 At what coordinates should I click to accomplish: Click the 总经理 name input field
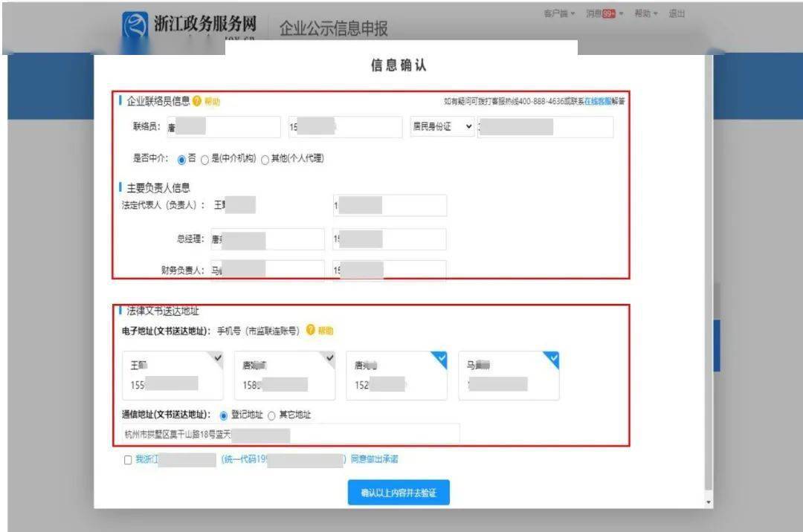click(268, 239)
